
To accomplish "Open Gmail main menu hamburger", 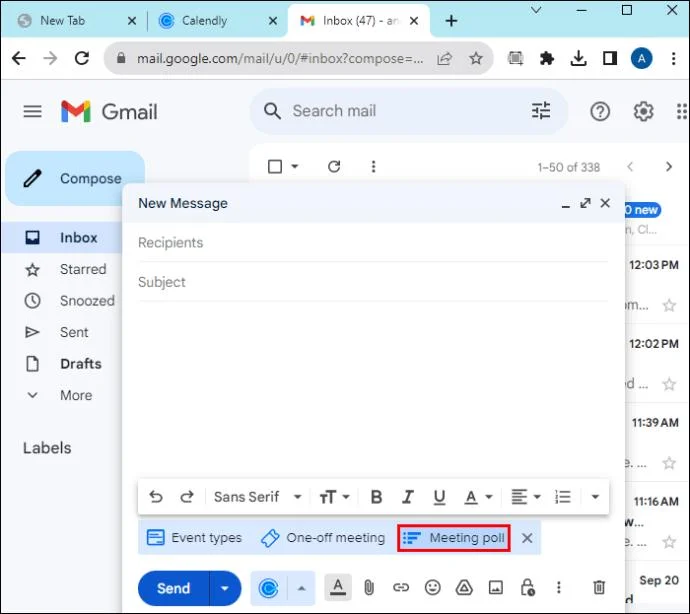I will pyautogui.click(x=33, y=111).
